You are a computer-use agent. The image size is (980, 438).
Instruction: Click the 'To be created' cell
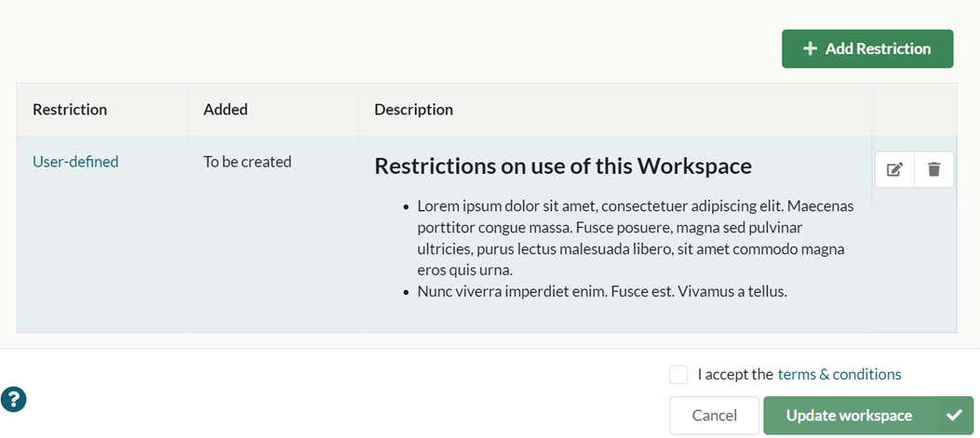(247, 162)
